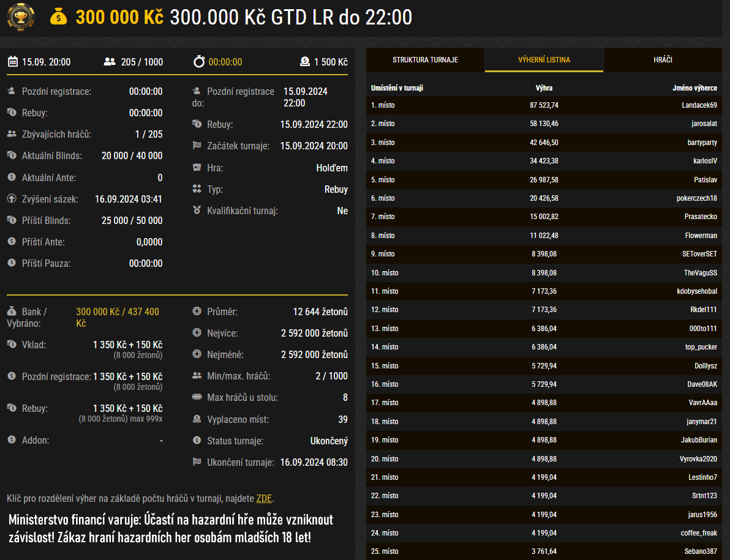Select the 10. místo row showing TheVaguSS
Image resolution: width=730 pixels, height=560 pixels.
point(545,272)
